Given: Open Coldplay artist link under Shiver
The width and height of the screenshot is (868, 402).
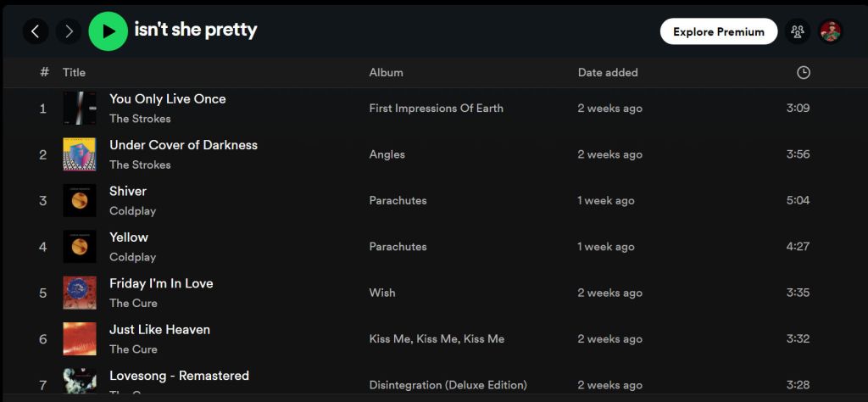Looking at the screenshot, I should [132, 211].
